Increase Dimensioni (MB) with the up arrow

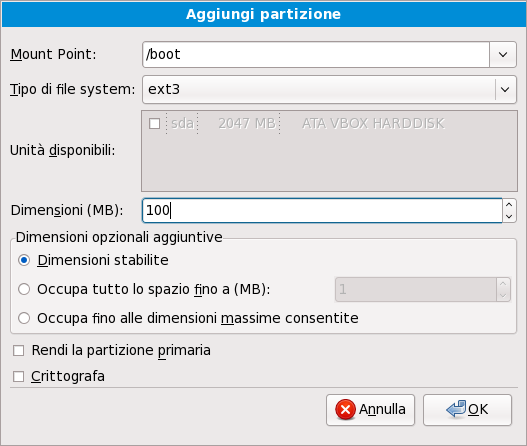(509, 204)
